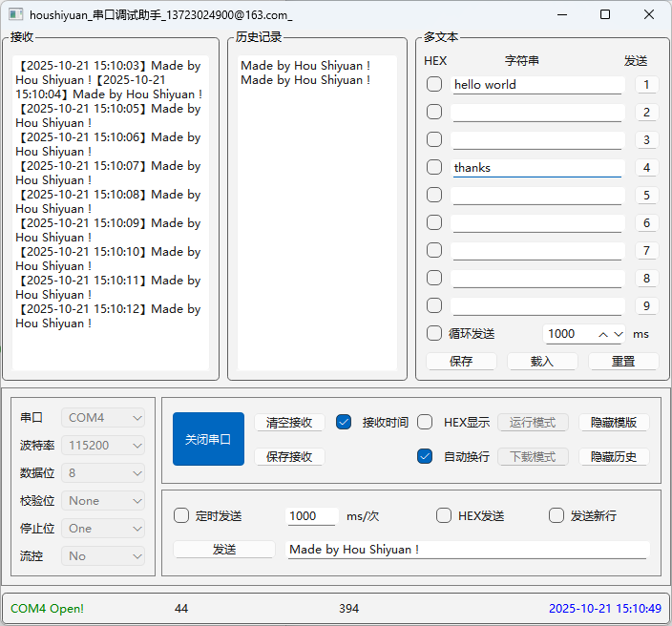The image size is (672, 626).
Task: Send row 1 with button 1
Action: point(646,85)
